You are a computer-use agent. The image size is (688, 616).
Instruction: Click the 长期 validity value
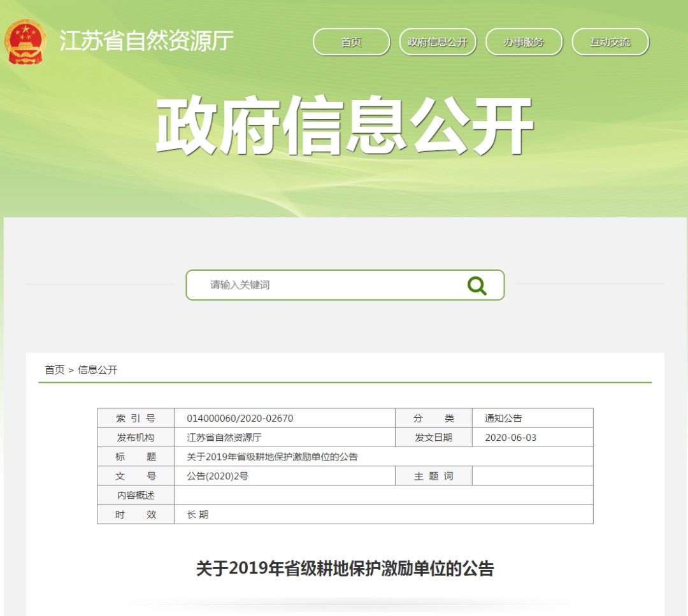197,515
